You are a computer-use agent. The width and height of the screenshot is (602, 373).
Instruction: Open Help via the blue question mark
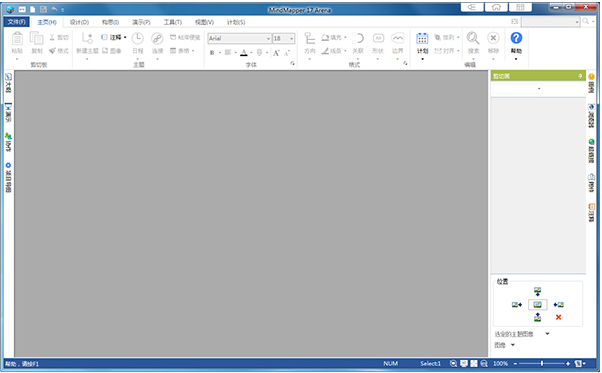(x=516, y=38)
